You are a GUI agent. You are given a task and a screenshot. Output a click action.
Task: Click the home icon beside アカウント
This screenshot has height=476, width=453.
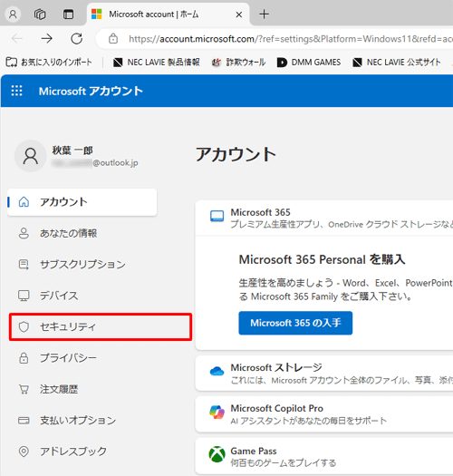point(24,202)
